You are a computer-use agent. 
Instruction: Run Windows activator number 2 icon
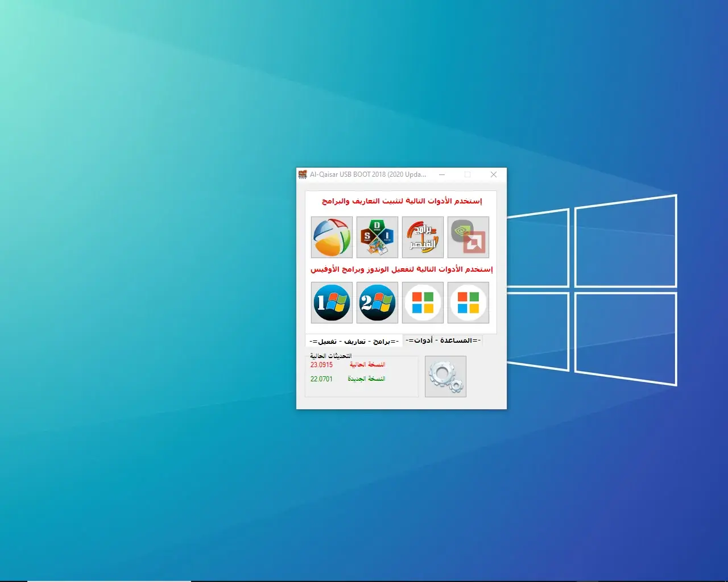377,303
